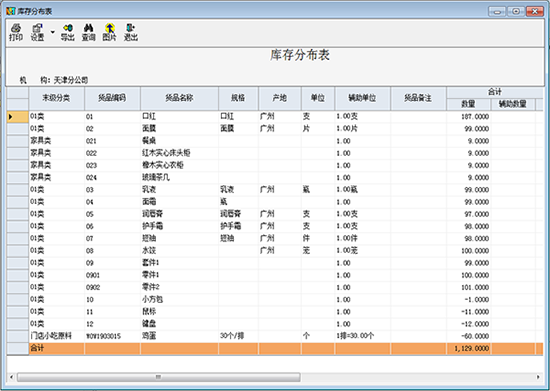
Task: Click the 187.0000 quantity cell
Action: [468, 116]
